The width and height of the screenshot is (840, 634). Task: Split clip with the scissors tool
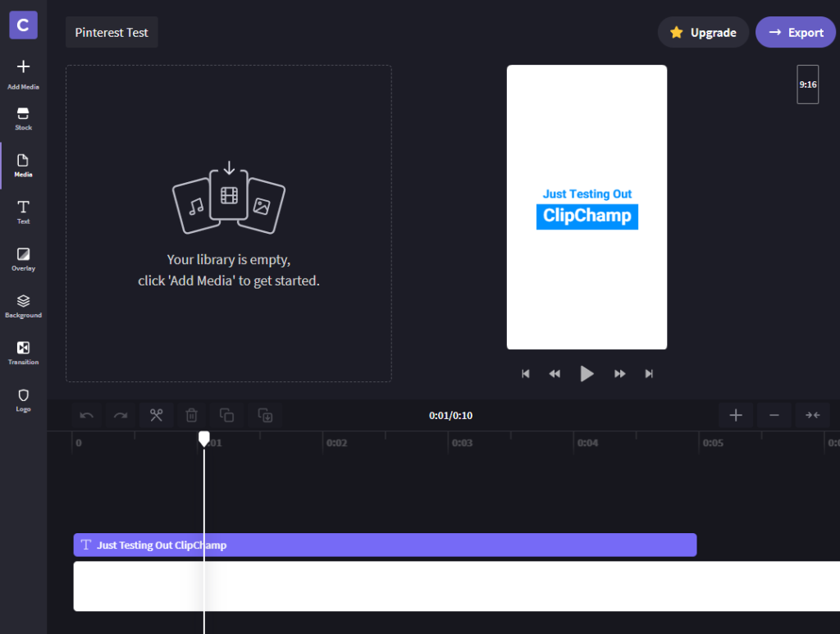click(x=156, y=415)
